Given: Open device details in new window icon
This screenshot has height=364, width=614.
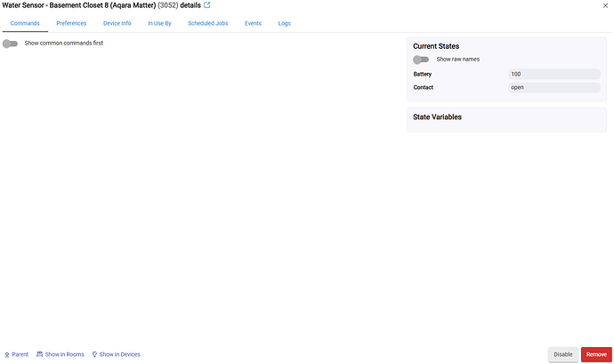Looking at the screenshot, I should 206,5.
